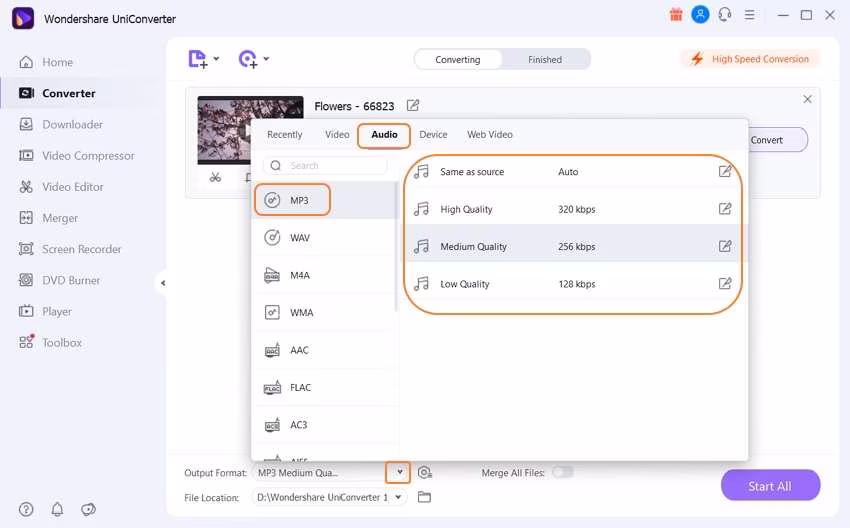This screenshot has width=850, height=528.
Task: Rename the Flowers - 66823 file
Action: click(413, 105)
